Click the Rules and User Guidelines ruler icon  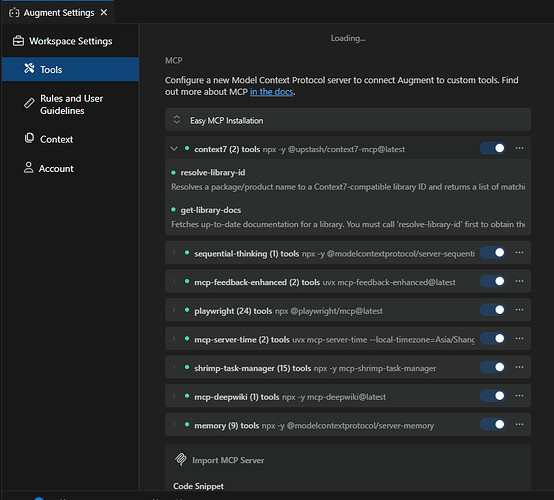(29, 103)
